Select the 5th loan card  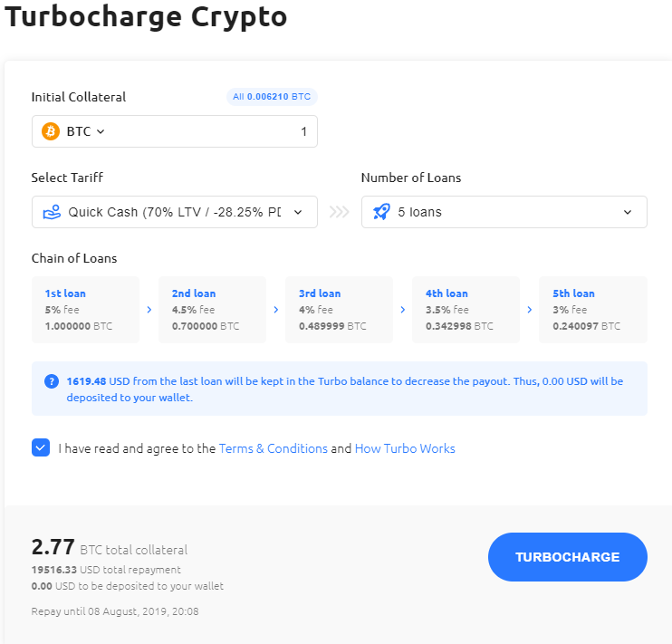tap(592, 310)
